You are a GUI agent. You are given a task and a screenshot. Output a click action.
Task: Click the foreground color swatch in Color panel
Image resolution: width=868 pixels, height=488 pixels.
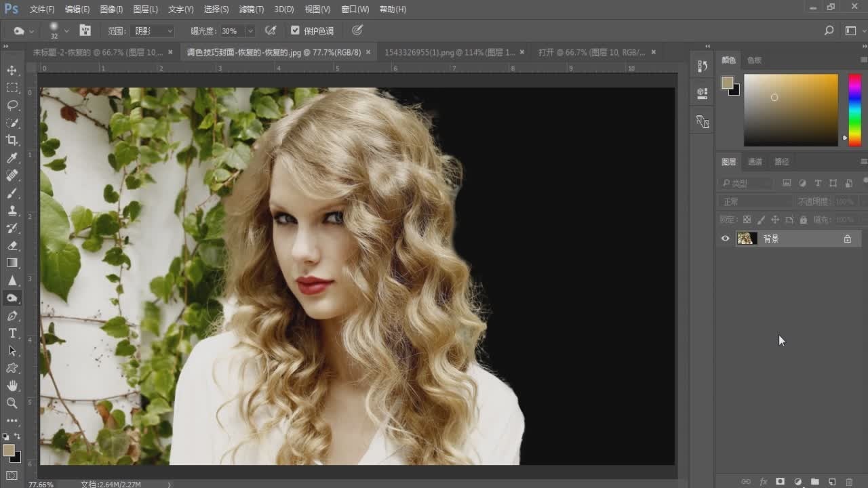click(x=727, y=83)
